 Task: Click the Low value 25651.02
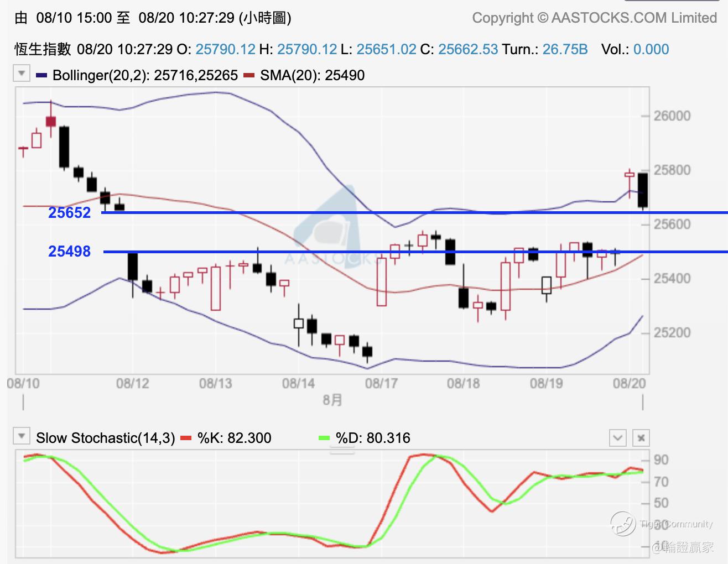[386, 49]
